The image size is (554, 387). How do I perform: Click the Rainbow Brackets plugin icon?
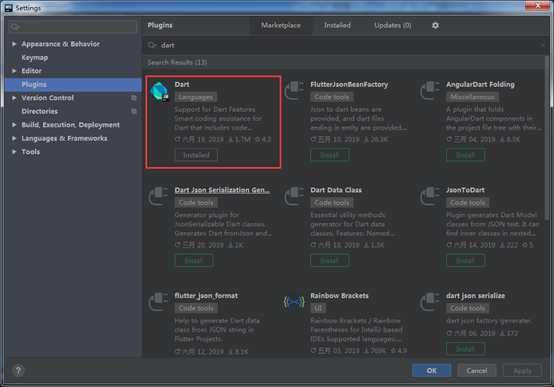(x=294, y=302)
